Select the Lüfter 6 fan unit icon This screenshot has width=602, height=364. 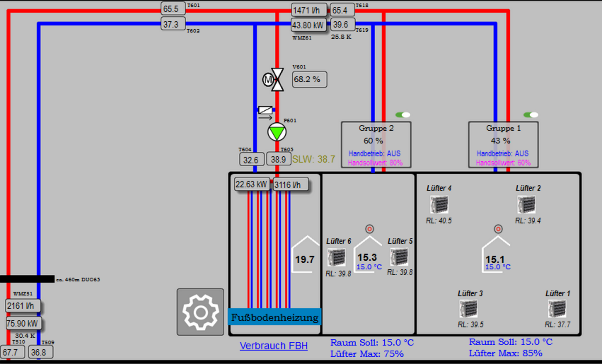click(x=337, y=257)
